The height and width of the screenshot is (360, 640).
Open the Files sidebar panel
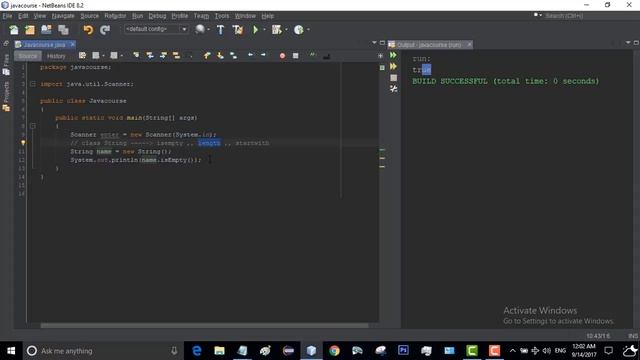(6, 64)
